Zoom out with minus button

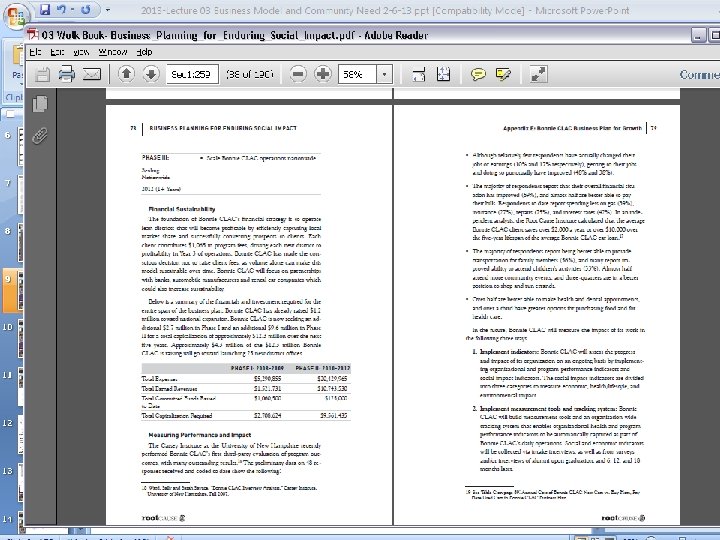pyautogui.click(x=298, y=74)
